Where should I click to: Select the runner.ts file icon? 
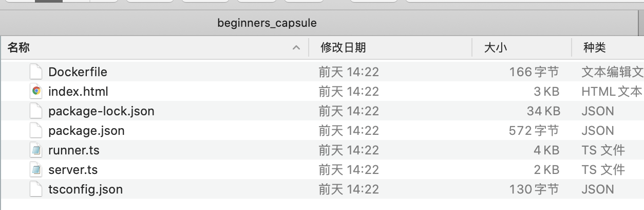tap(35, 150)
